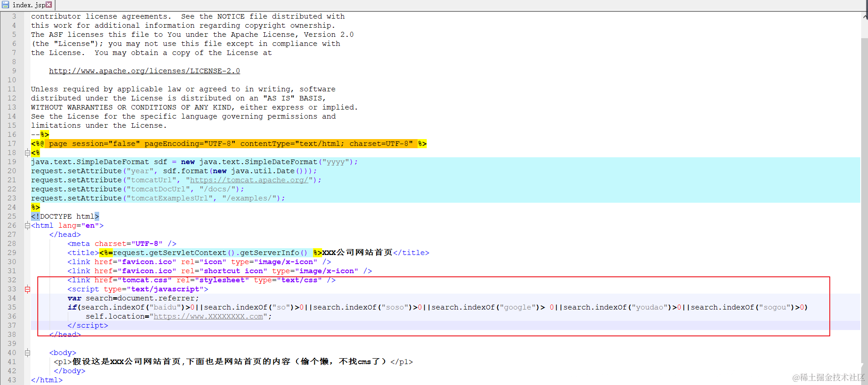Screen dimensions: 868x385
Task: Click line number 17 in the margin
Action: pos(12,144)
